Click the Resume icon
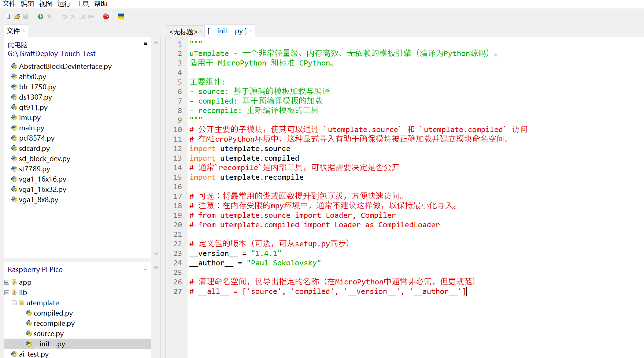 point(91,16)
